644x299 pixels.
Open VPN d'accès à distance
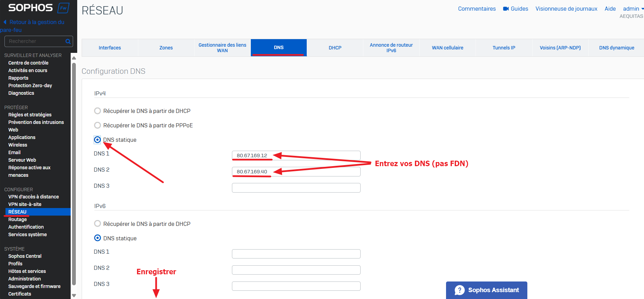point(34,197)
